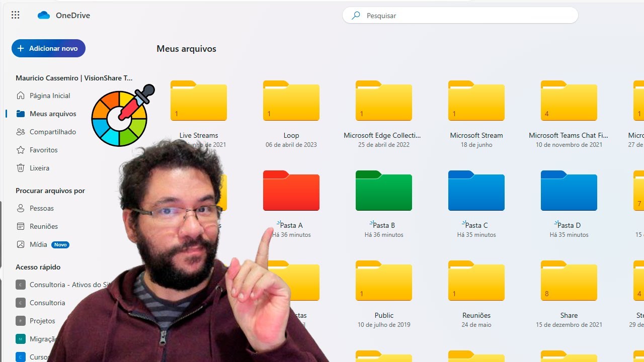Click the trash icon beside Lixeira
644x362 pixels.
21,168
